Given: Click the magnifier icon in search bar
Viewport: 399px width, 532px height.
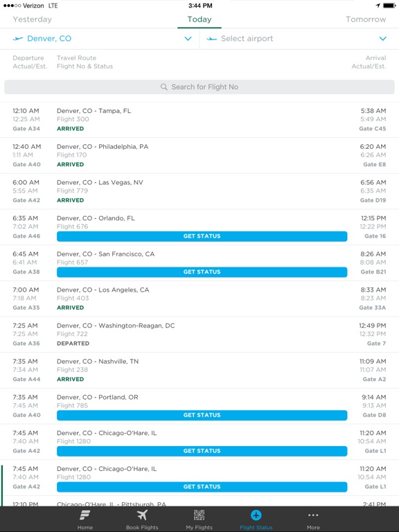Looking at the screenshot, I should (x=164, y=87).
